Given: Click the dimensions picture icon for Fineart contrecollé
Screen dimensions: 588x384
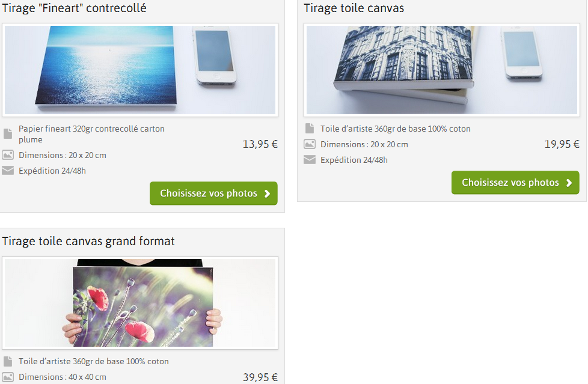Looking at the screenshot, I should click(x=8, y=155).
